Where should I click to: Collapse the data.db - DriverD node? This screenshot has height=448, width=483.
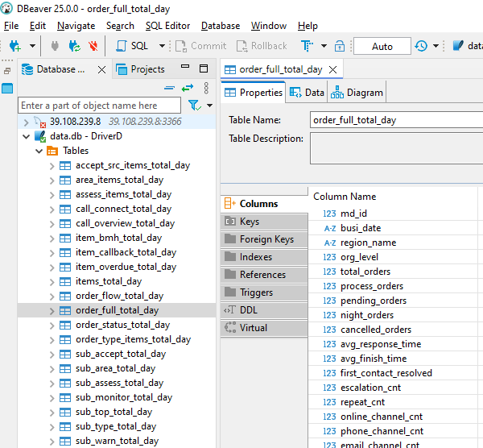click(x=27, y=136)
